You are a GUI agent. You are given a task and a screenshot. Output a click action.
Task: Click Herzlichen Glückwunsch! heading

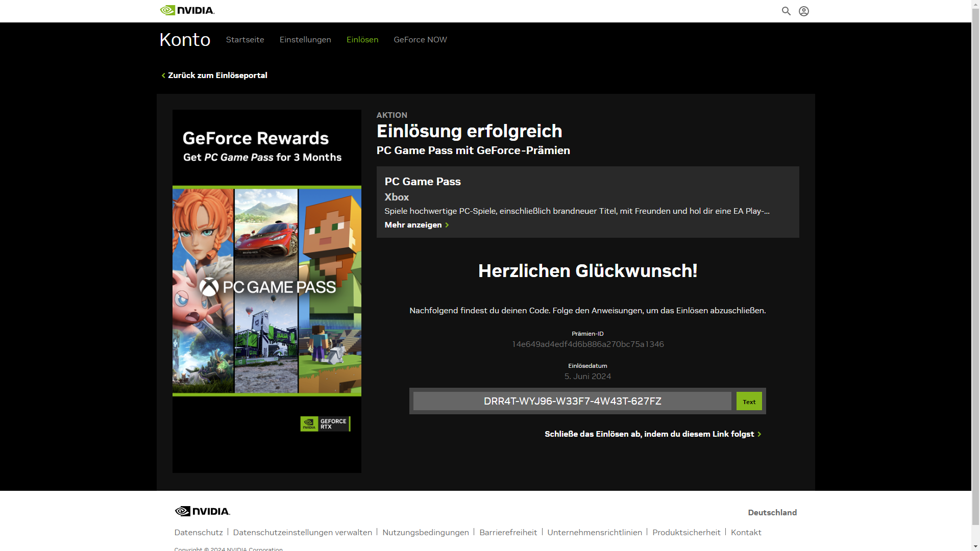pyautogui.click(x=588, y=271)
